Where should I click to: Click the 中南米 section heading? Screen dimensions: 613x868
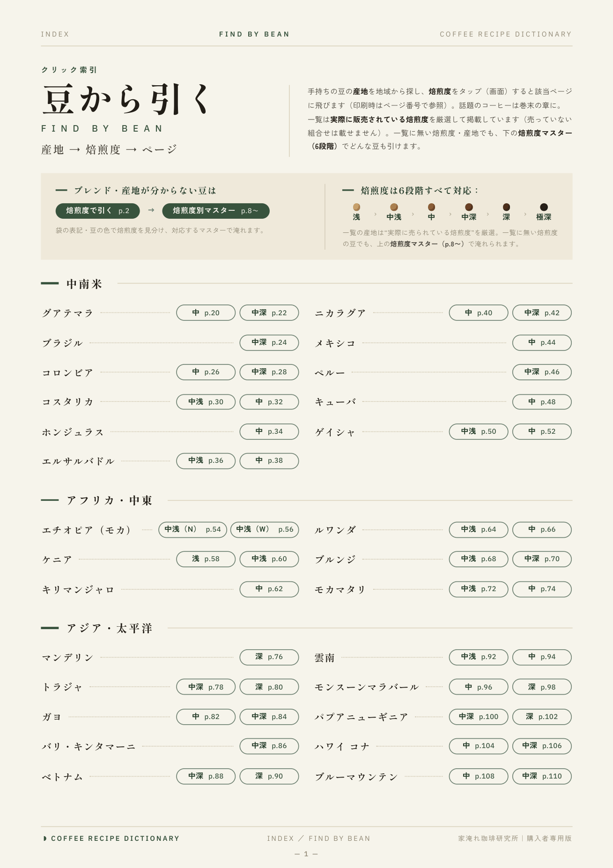coord(84,284)
